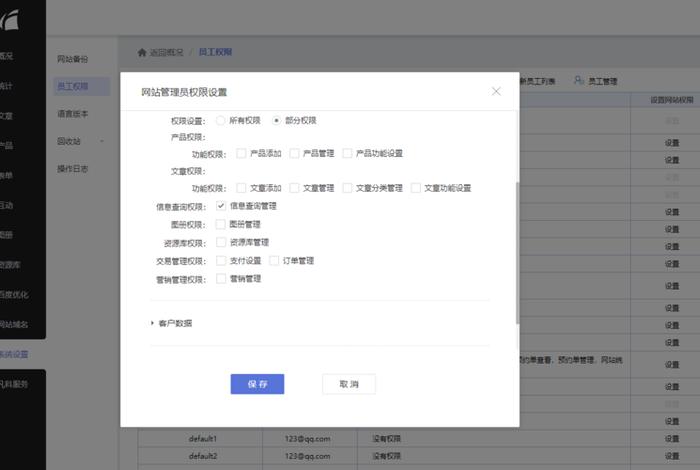Open 凡科服务 in the dark sidebar
This screenshot has height=470, width=700.
click(14, 384)
